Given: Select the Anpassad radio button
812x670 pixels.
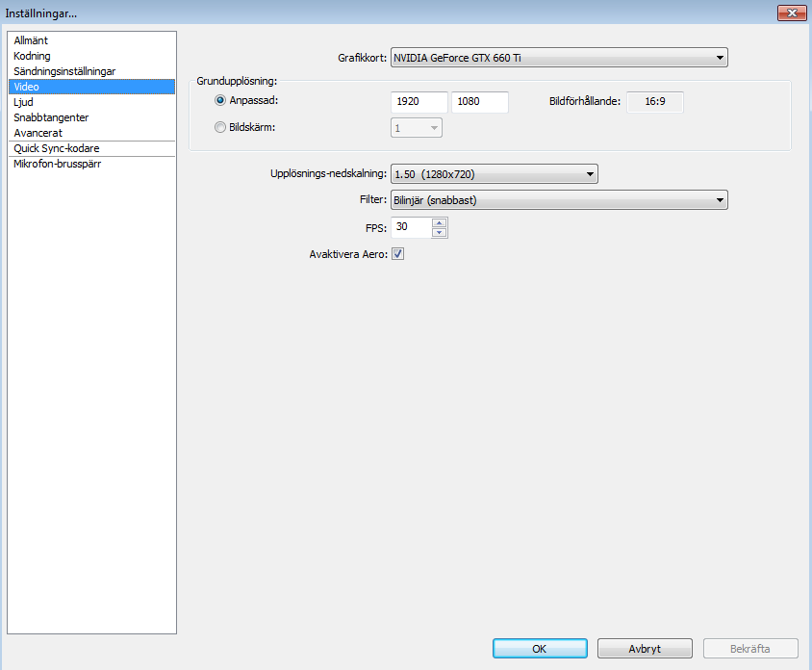Looking at the screenshot, I should [220, 100].
